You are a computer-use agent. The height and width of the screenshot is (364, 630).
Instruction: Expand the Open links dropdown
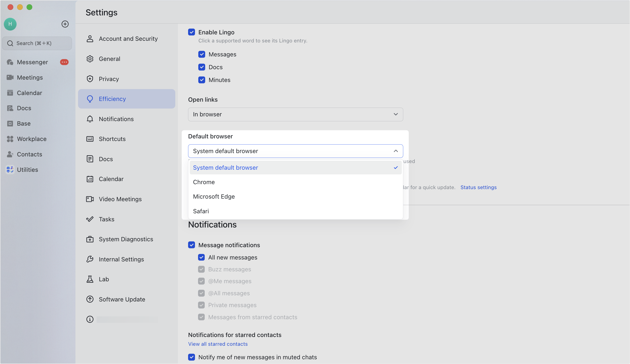295,114
